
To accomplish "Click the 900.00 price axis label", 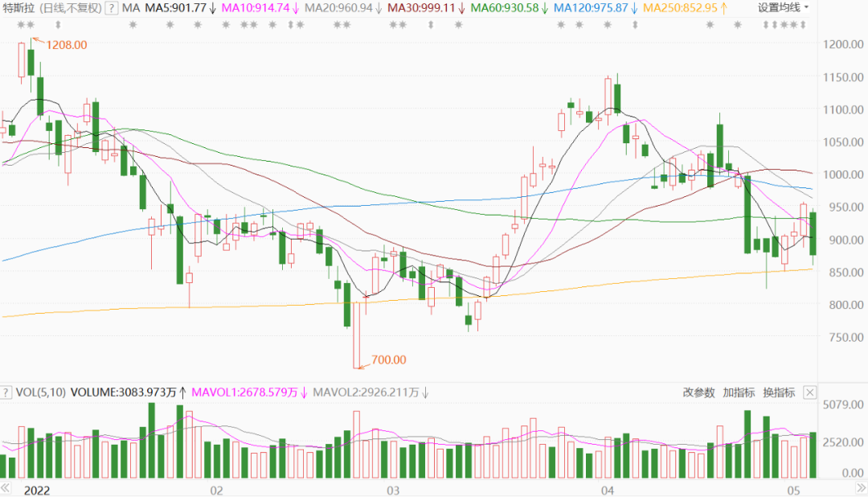I will coord(846,240).
